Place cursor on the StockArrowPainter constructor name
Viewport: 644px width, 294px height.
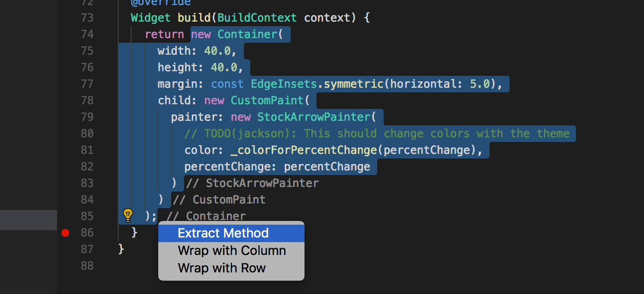(x=313, y=117)
